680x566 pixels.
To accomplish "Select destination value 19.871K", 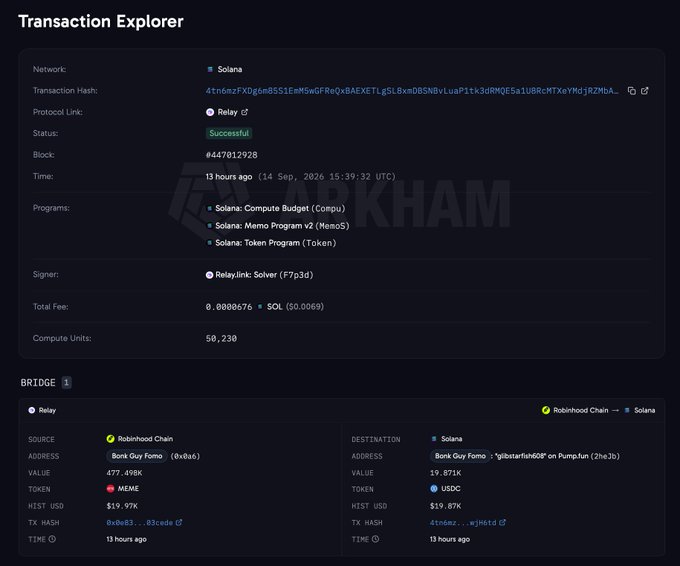I will (446, 473).
